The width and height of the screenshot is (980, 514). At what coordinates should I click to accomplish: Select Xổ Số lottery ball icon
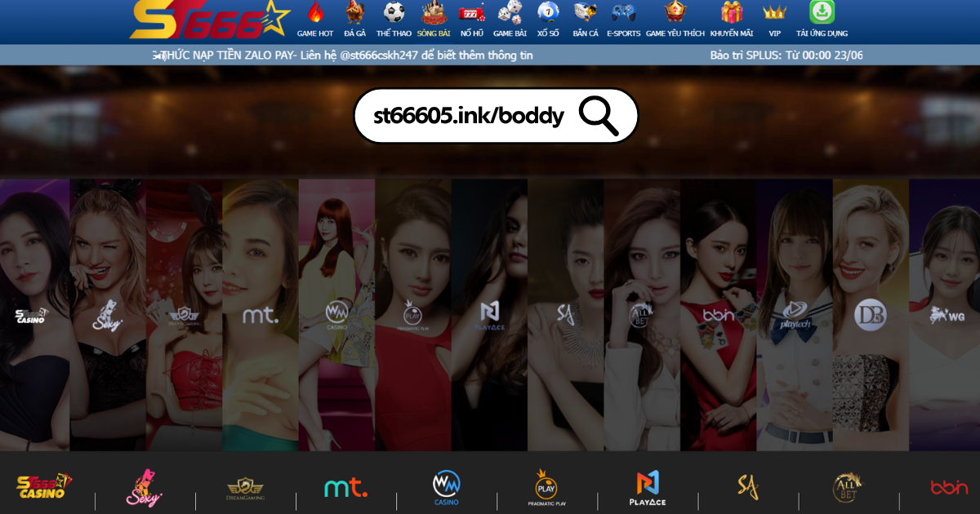(x=547, y=13)
